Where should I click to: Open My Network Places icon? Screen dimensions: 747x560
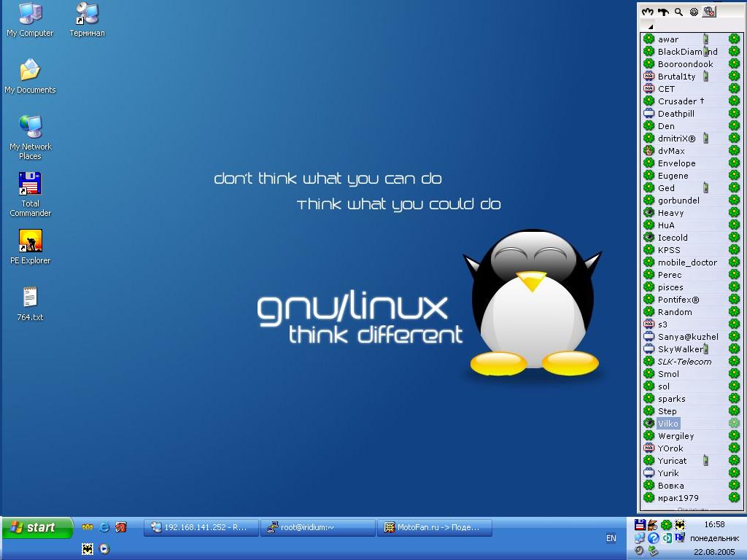click(x=30, y=138)
